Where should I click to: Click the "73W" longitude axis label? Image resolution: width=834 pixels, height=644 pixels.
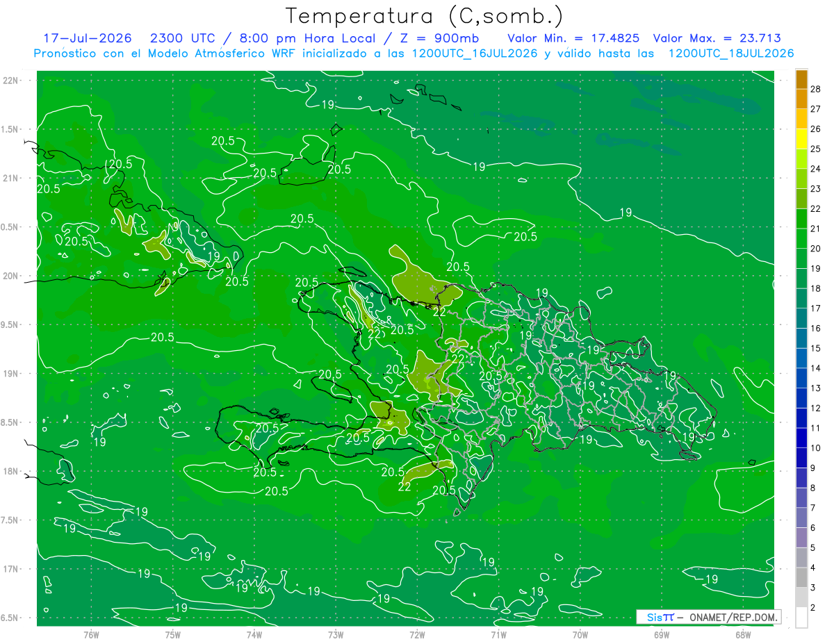336,634
